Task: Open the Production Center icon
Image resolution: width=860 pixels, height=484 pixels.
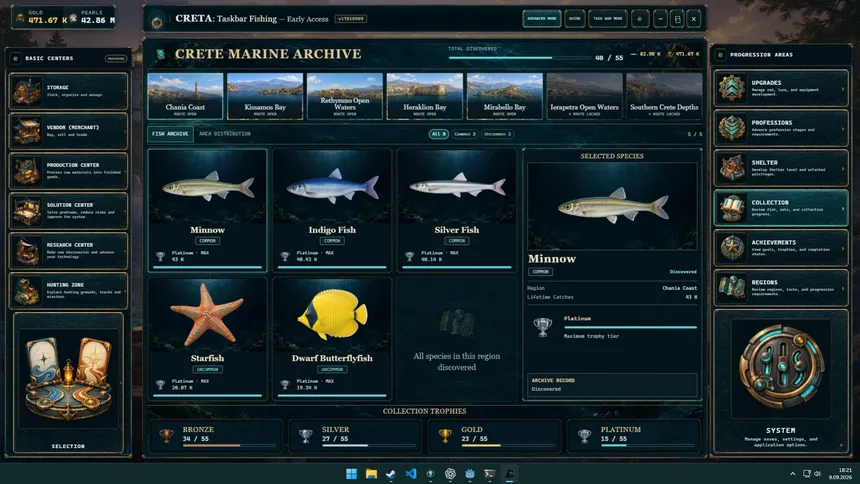Action: click(x=27, y=171)
